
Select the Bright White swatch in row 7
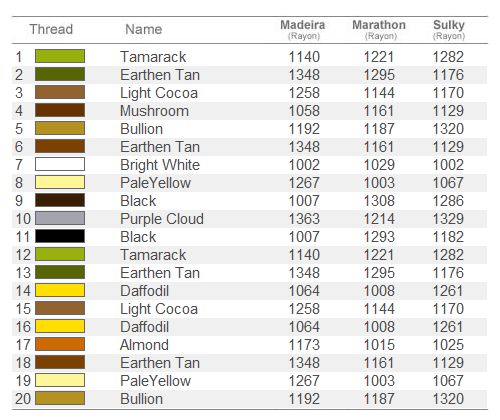pyautogui.click(x=60, y=164)
